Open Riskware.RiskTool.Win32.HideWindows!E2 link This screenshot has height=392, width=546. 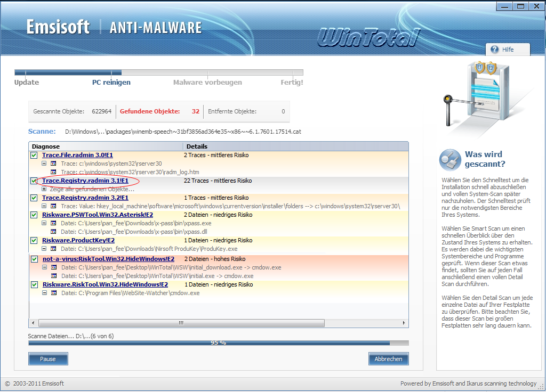(x=105, y=284)
